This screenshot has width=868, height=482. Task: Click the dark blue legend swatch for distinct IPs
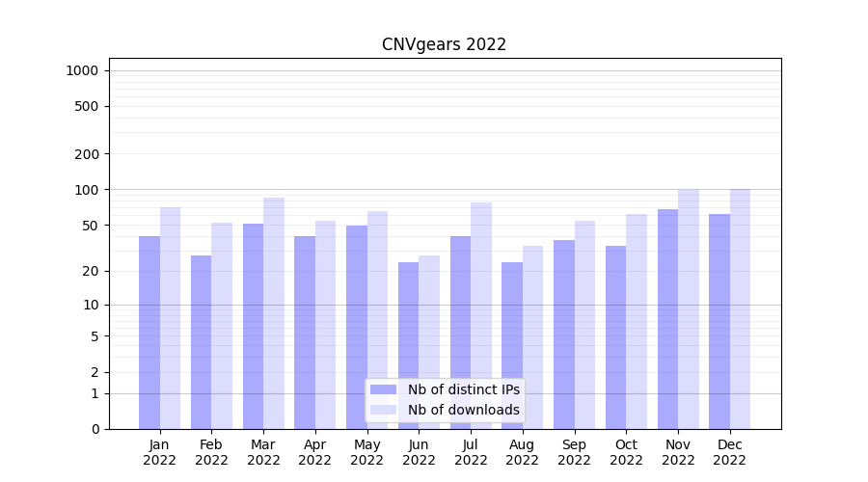pyautogui.click(x=383, y=389)
